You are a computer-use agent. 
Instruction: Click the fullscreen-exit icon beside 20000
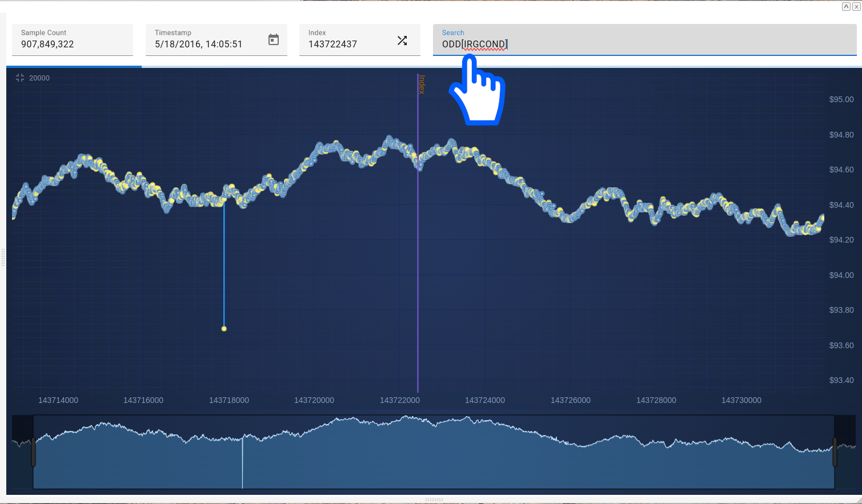click(x=20, y=78)
